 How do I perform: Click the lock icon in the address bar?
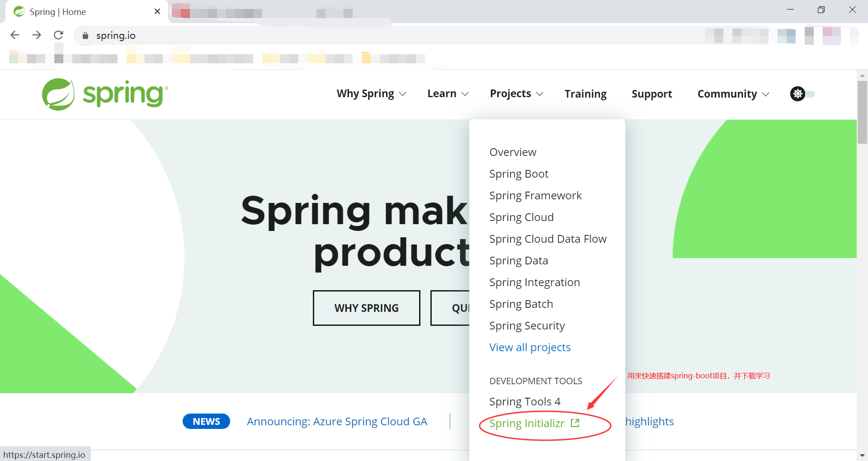(85, 35)
